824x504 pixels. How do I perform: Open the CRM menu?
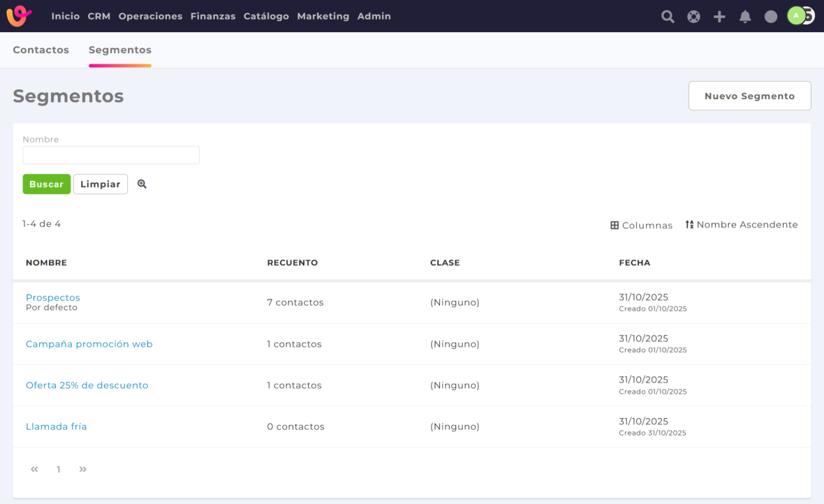coord(99,16)
